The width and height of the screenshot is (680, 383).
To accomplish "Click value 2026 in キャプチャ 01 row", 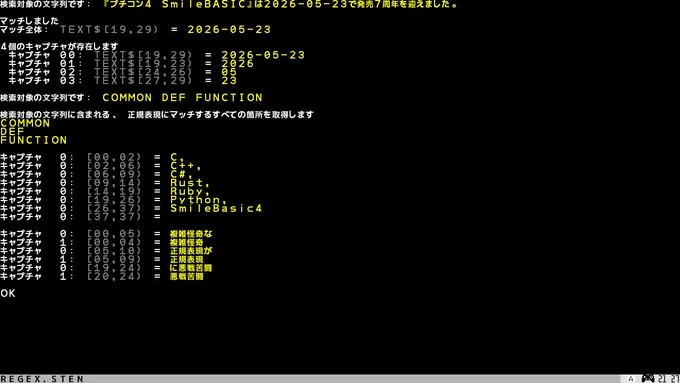I will pyautogui.click(x=238, y=64).
